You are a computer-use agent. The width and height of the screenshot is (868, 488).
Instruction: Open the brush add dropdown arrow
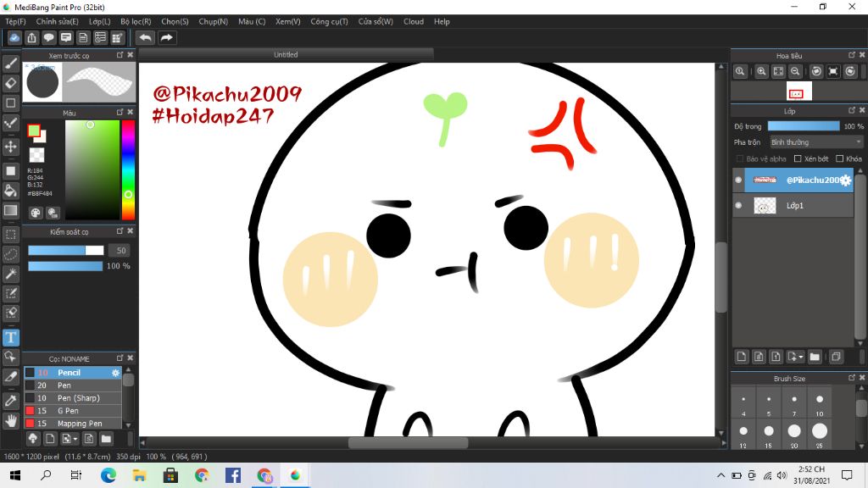75,440
